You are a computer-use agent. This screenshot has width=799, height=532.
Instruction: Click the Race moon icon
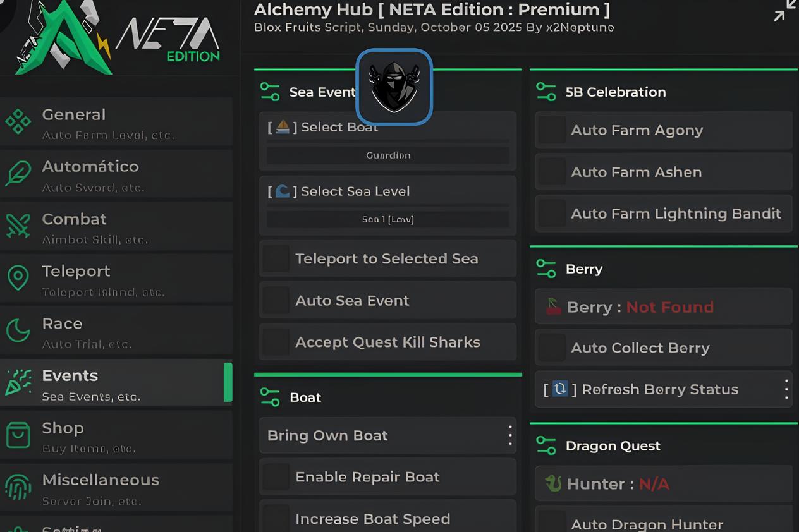(x=18, y=330)
